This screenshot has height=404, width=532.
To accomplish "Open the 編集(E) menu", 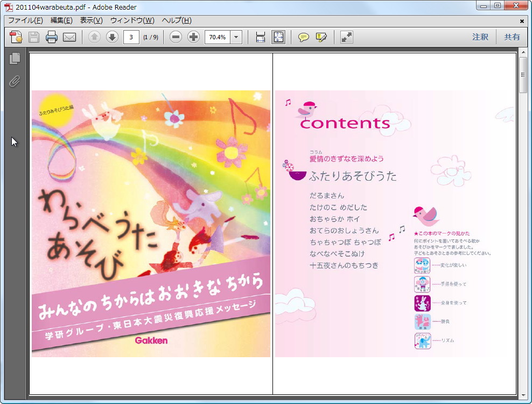I will tap(61, 20).
